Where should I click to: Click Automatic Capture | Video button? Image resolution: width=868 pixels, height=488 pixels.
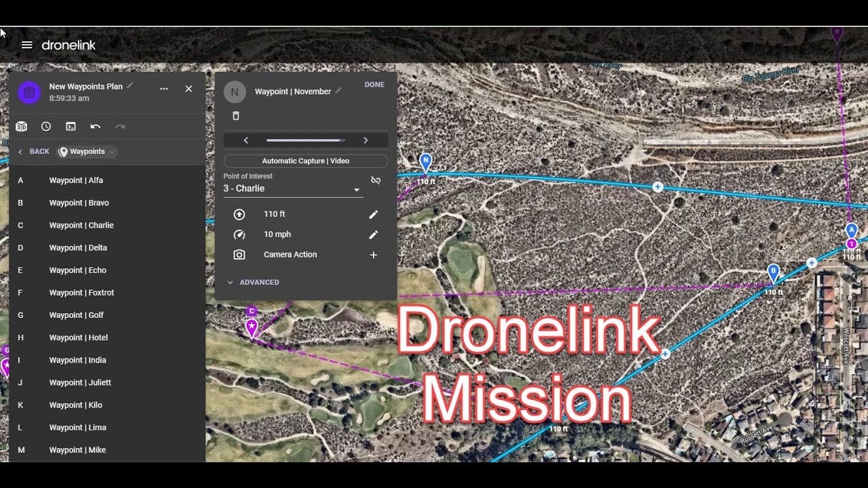306,161
